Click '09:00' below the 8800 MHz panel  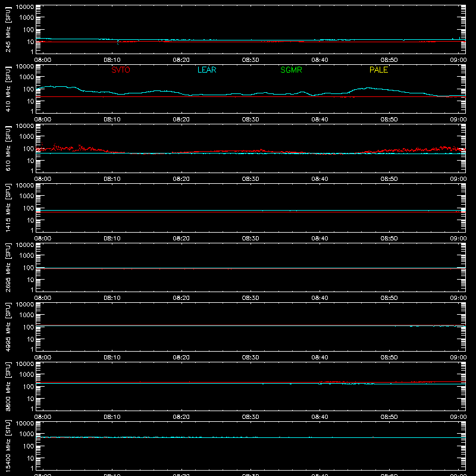458,417
